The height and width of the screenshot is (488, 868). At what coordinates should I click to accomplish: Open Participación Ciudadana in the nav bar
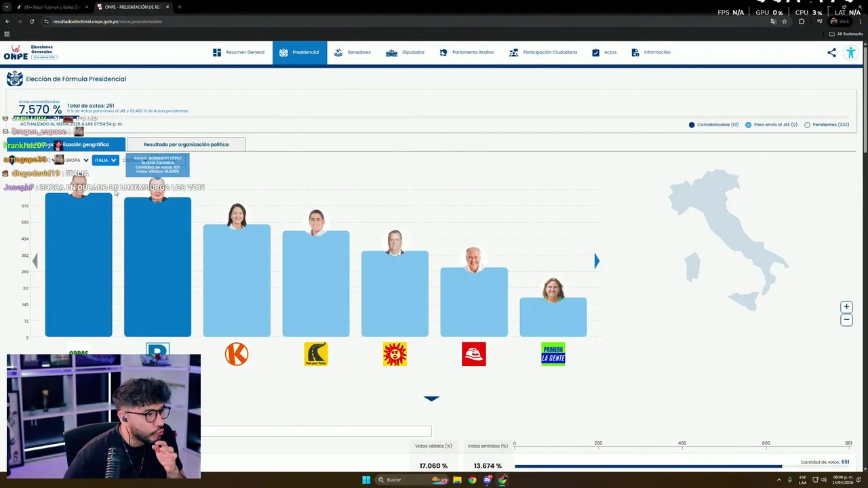543,52
